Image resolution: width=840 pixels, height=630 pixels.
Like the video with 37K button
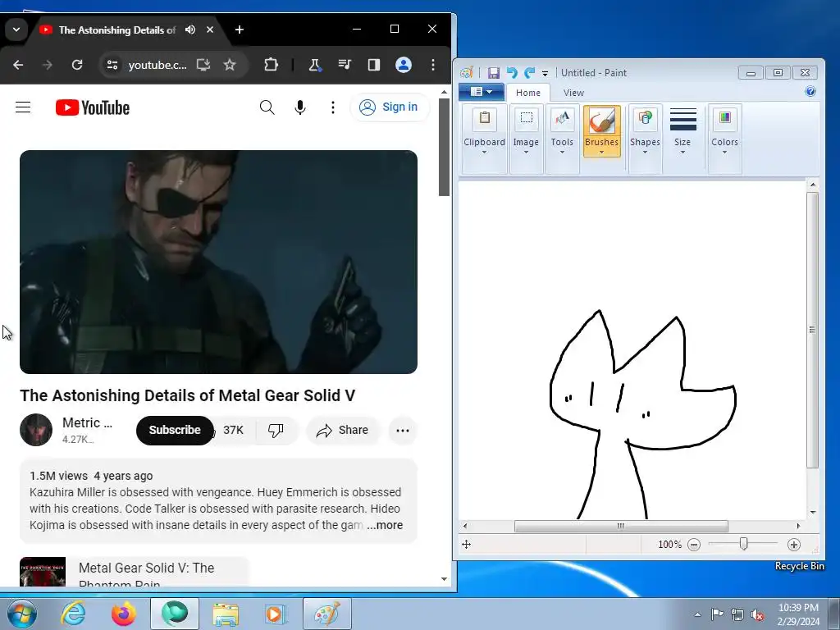232,430
